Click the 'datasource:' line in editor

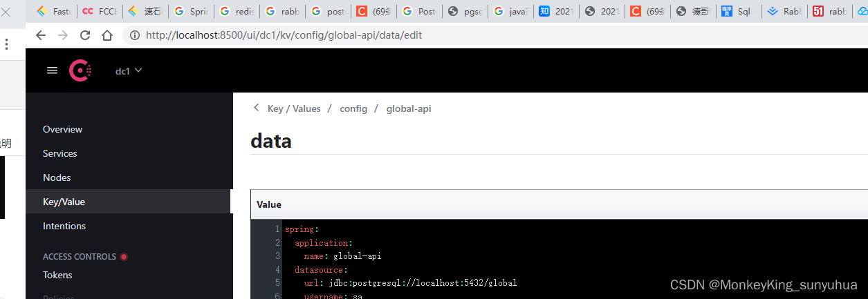[321, 269]
